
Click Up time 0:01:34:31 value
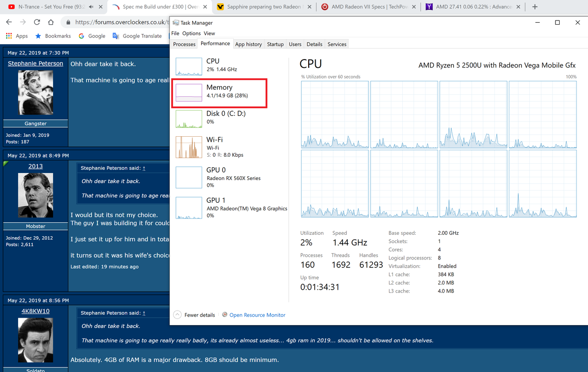pos(320,287)
